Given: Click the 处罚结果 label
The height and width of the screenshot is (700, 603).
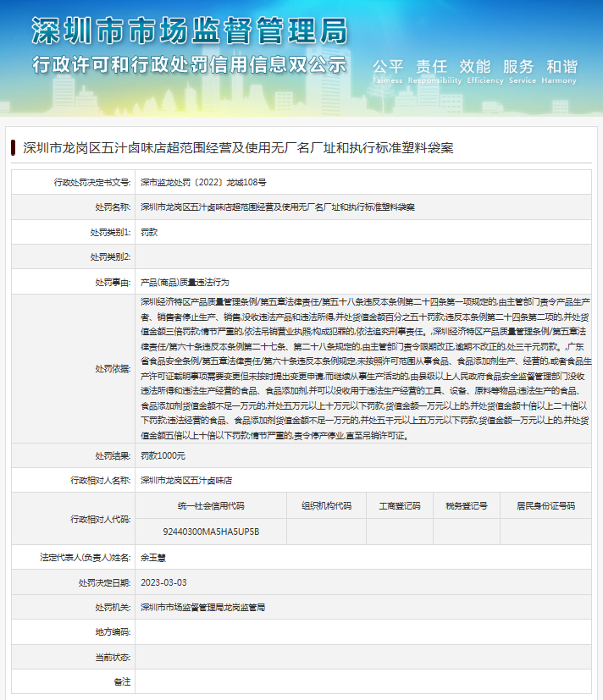Looking at the screenshot, I should tap(113, 455).
